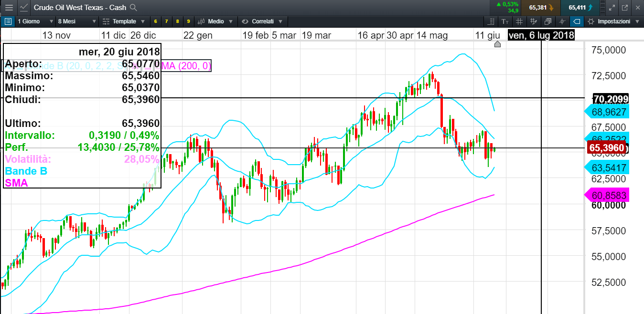Select saved layout 9
This screenshot has width=644, height=314.
(188, 21)
